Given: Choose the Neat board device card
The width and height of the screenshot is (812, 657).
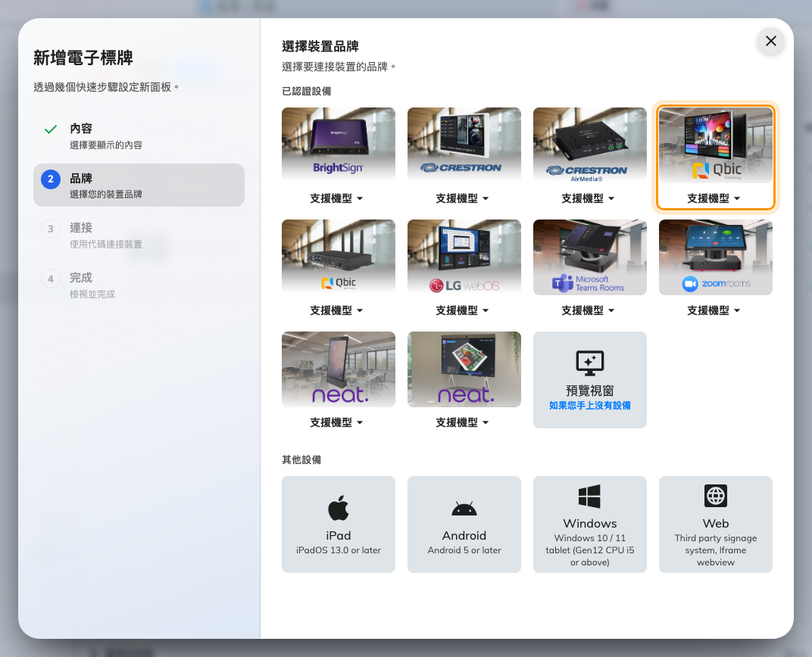Looking at the screenshot, I should point(464,369).
